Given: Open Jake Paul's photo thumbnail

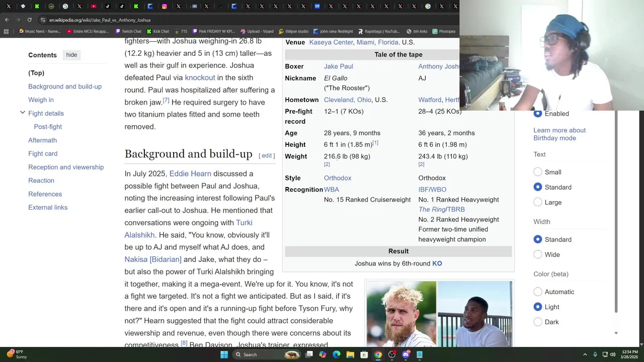Looking at the screenshot, I should [x=401, y=314].
